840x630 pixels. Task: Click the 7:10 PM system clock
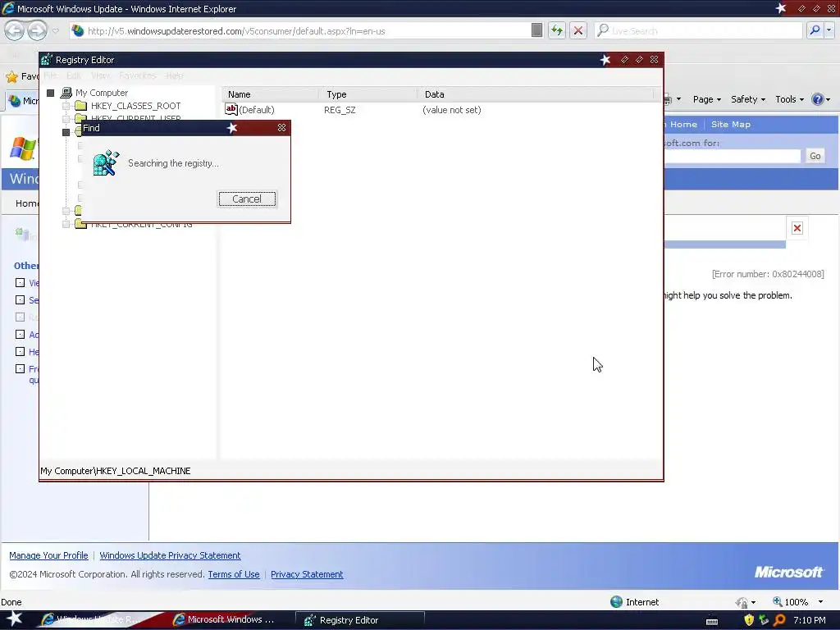pos(810,620)
